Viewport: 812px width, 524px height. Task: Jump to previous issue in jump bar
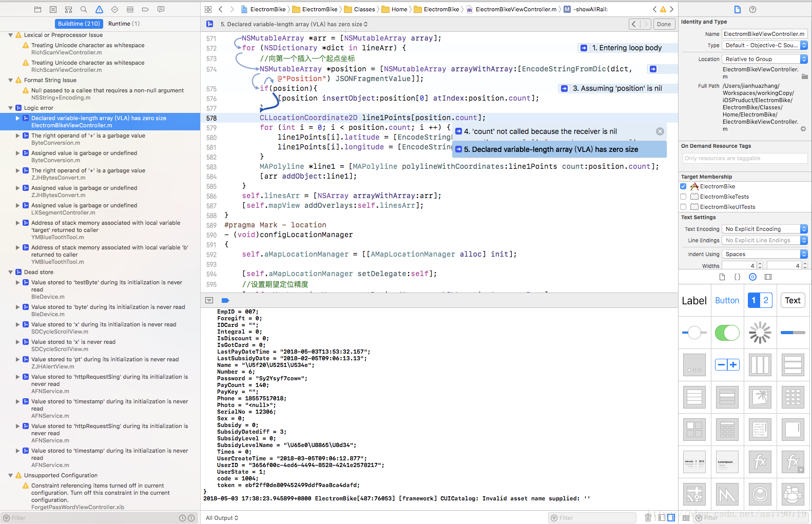click(x=654, y=9)
